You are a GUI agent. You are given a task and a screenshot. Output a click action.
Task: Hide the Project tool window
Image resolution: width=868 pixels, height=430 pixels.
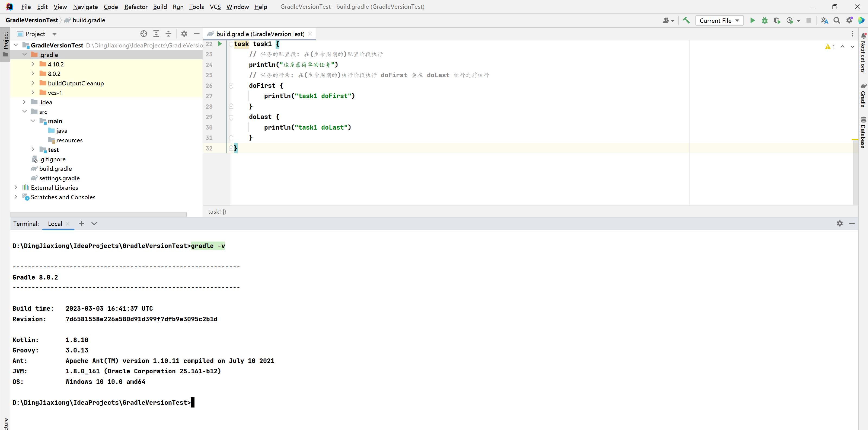(196, 34)
